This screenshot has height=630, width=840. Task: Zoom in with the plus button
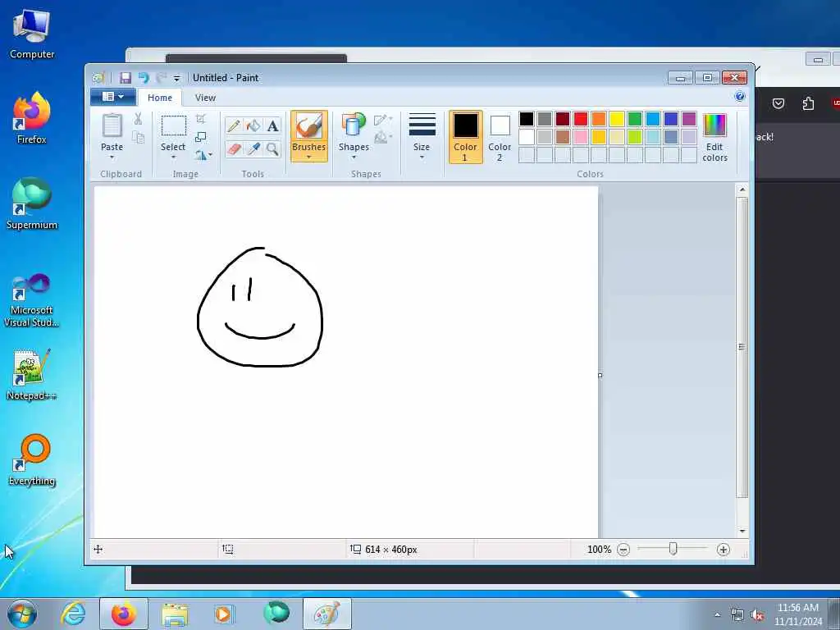click(724, 550)
